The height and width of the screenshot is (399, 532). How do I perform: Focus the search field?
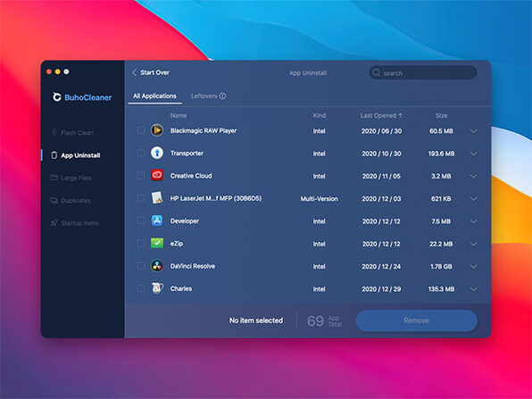423,72
